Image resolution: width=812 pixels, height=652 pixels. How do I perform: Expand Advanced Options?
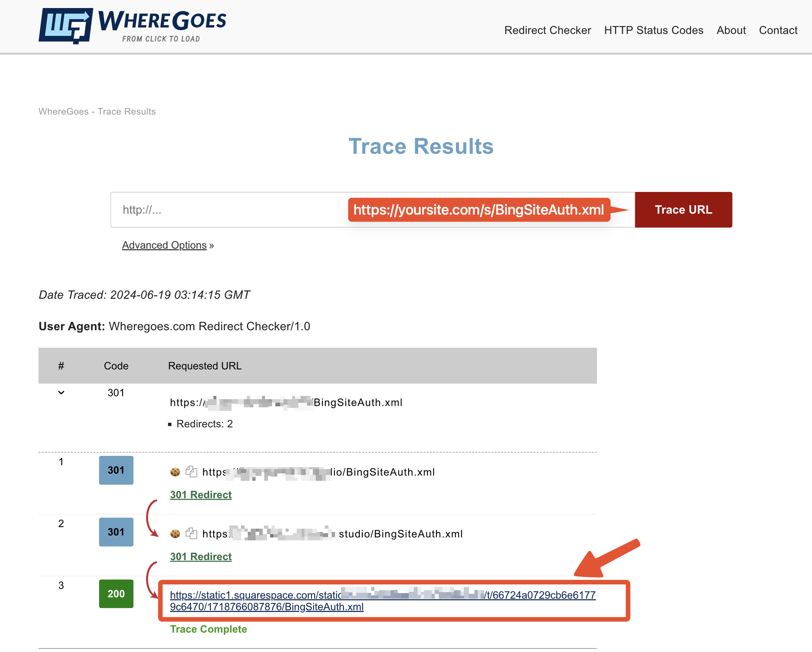(164, 245)
